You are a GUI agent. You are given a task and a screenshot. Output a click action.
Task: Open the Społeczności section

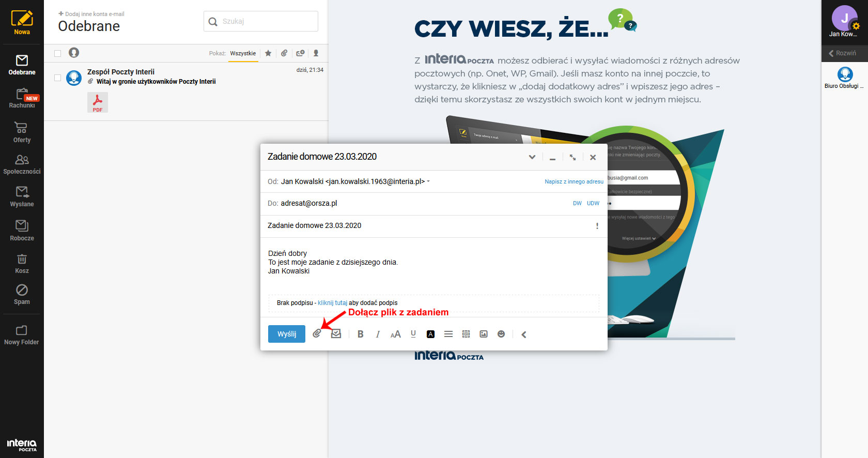coord(22,165)
